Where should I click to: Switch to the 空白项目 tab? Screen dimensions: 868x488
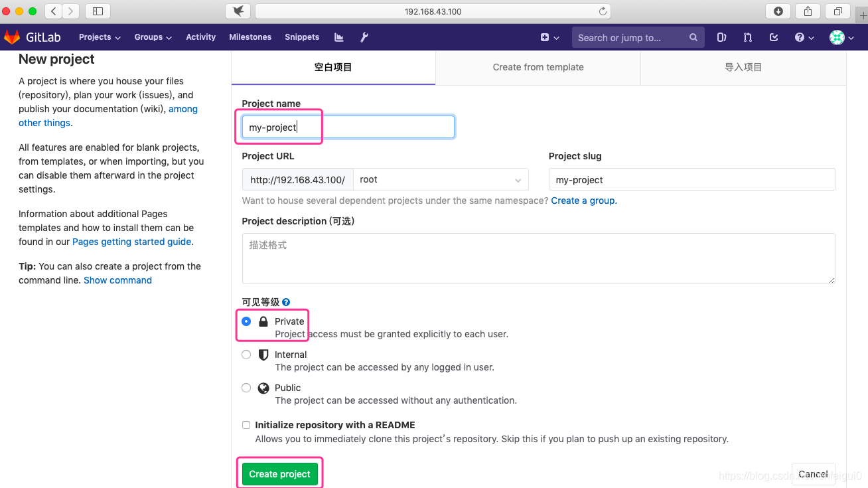333,67
